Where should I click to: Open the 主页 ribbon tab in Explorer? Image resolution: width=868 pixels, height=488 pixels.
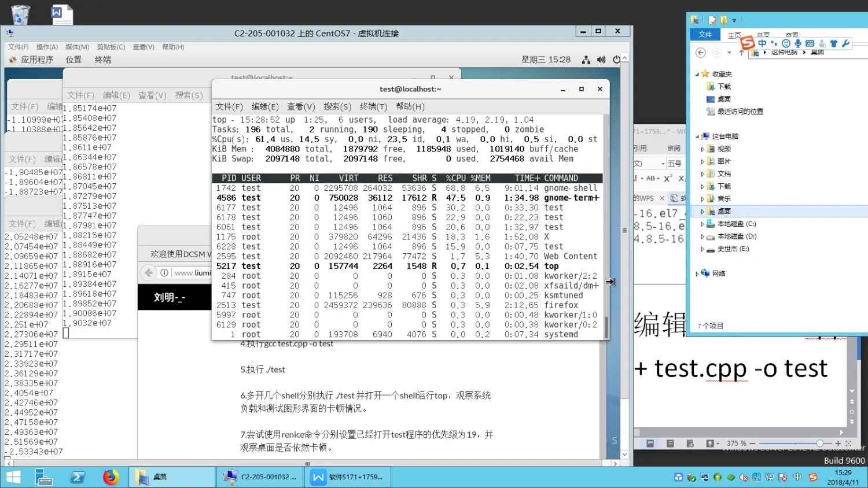point(734,35)
